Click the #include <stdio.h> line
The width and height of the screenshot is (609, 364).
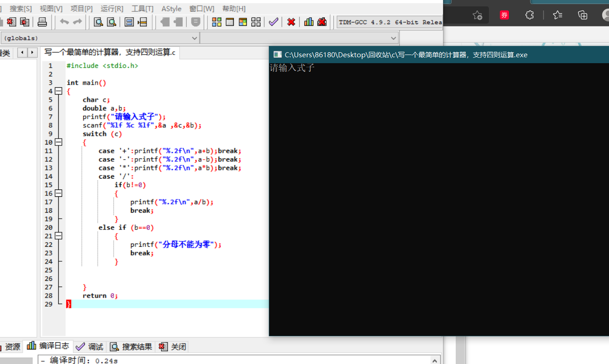click(102, 65)
